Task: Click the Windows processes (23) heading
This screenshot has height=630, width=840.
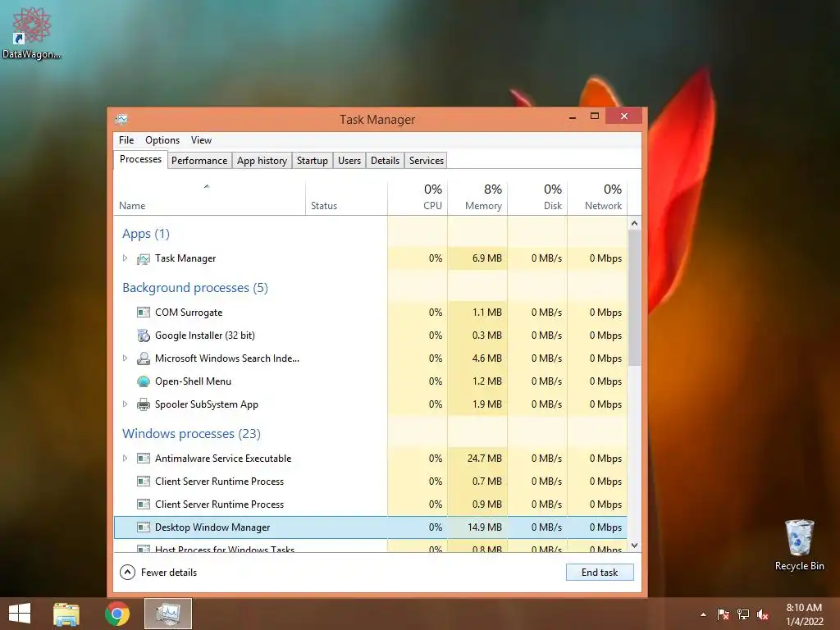Action: [191, 434]
